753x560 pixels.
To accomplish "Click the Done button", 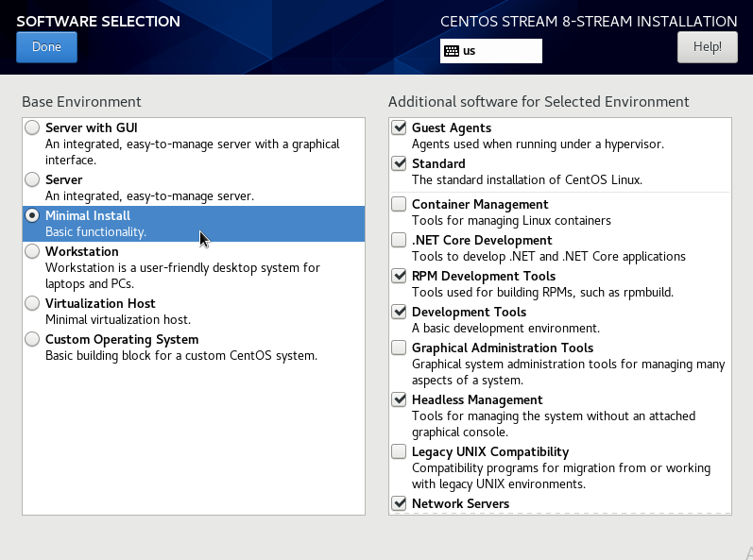I will click(x=46, y=47).
